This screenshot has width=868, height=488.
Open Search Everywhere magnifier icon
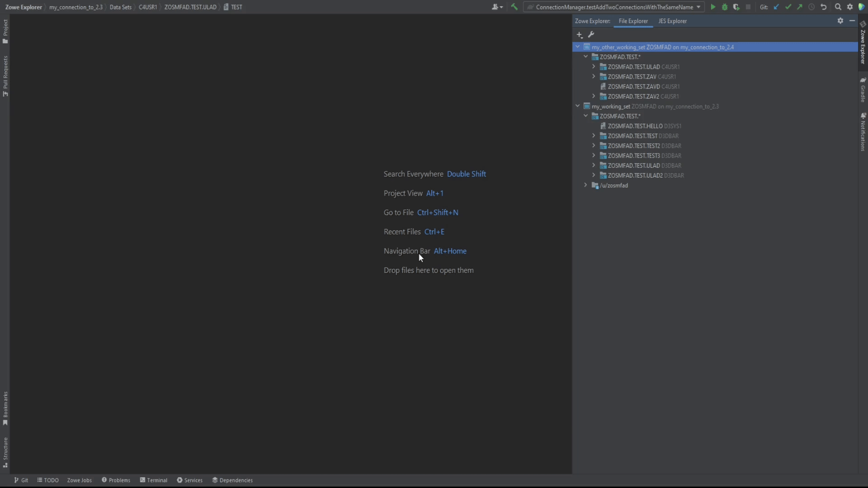pyautogui.click(x=838, y=7)
